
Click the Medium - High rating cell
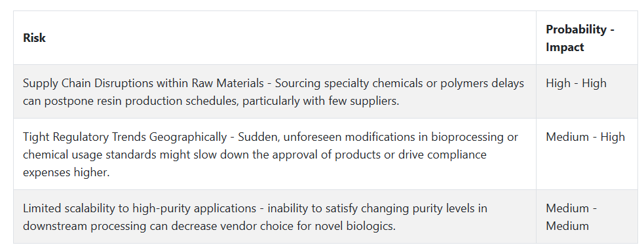pyautogui.click(x=585, y=137)
